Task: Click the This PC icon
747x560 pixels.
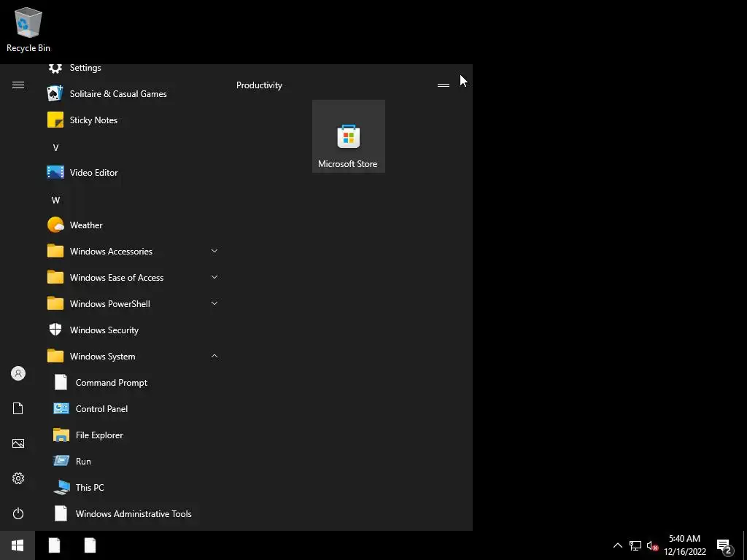Action: pyautogui.click(x=61, y=487)
